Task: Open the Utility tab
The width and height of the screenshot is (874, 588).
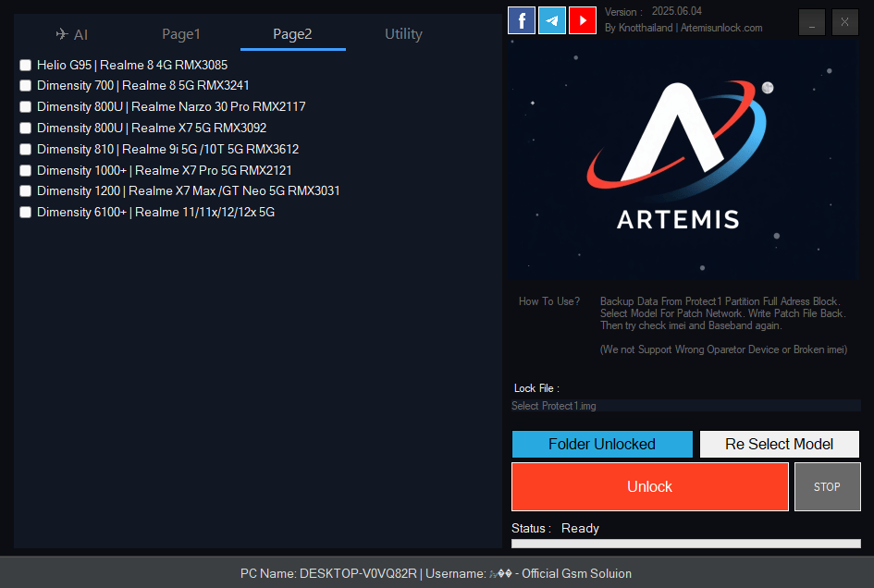Action: [403, 33]
